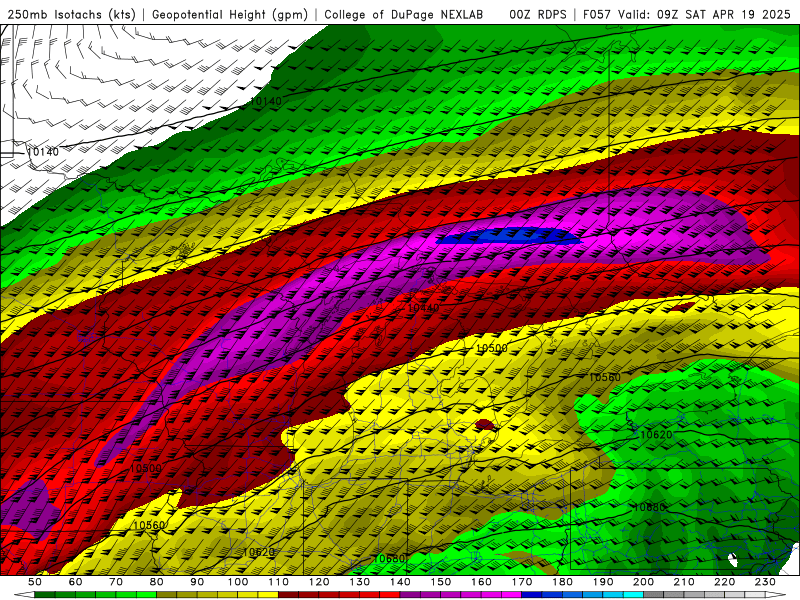Click the 130 value on the color scale
The image size is (800, 600).
[x=360, y=582]
